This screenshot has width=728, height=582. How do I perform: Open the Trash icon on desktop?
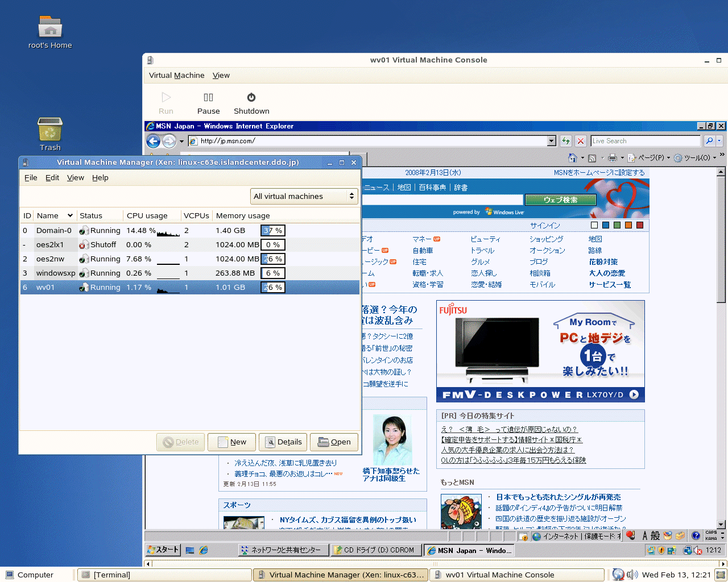(50, 129)
